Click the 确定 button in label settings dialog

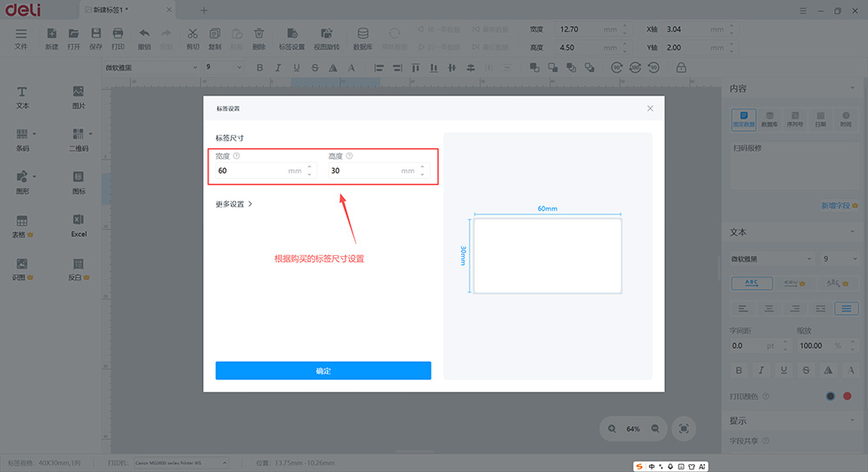tap(323, 370)
